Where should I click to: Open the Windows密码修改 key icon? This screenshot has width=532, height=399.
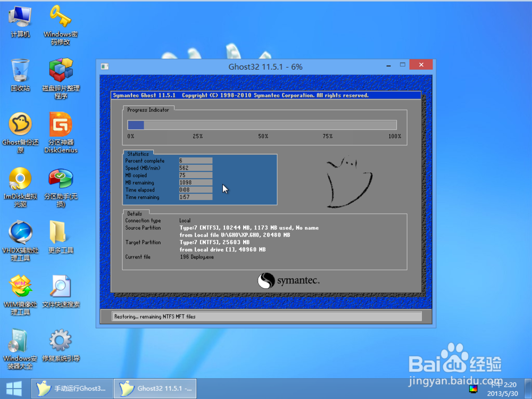click(x=61, y=24)
